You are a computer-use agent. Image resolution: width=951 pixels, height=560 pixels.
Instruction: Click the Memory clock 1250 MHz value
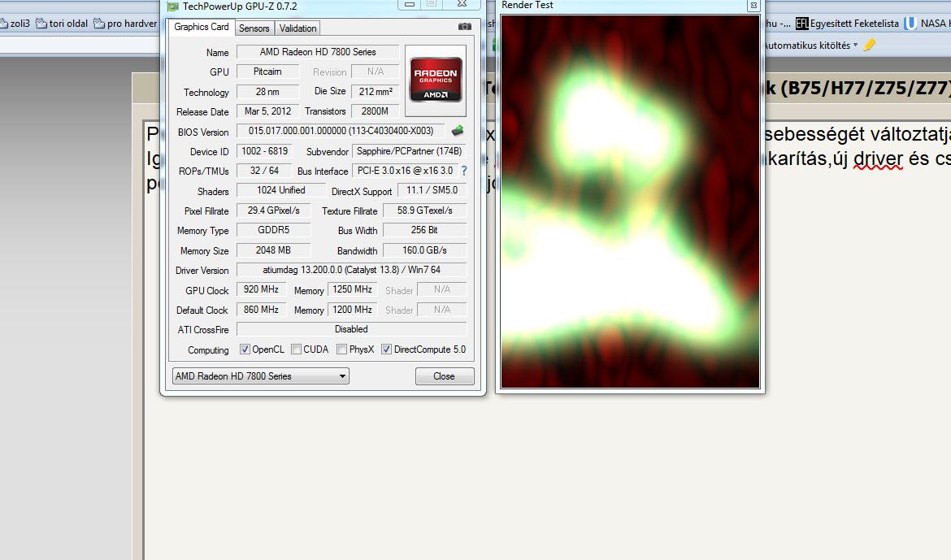(353, 289)
